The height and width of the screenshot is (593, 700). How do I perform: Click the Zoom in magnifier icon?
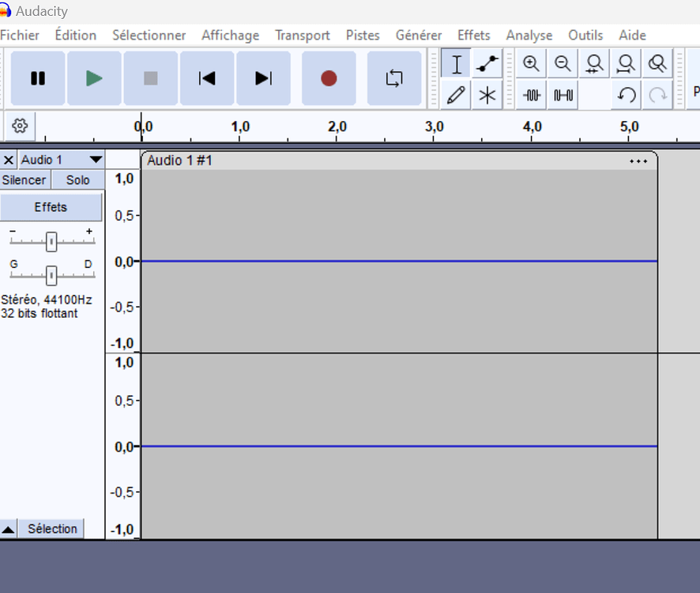532,63
